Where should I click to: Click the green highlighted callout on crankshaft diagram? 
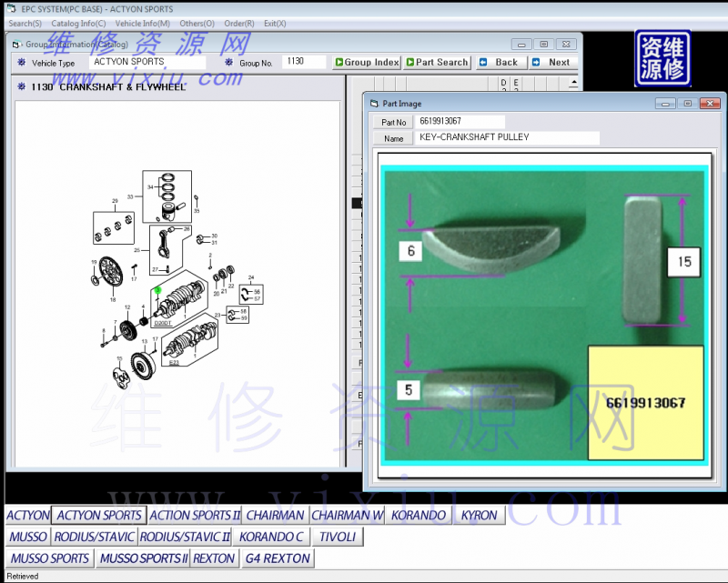157,290
